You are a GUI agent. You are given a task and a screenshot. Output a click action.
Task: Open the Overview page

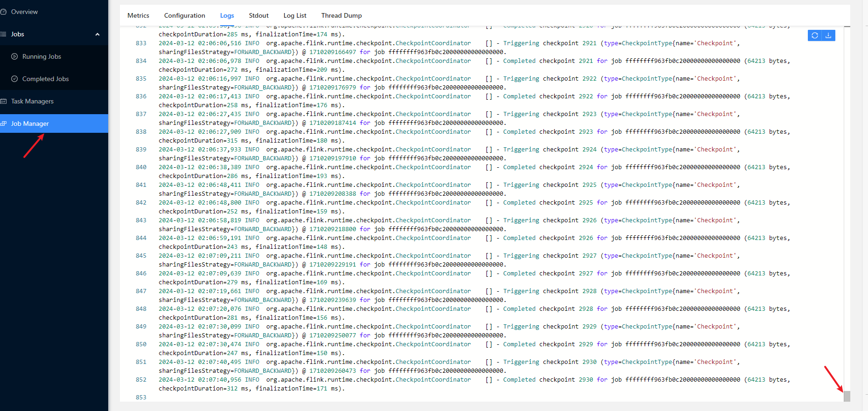click(54, 12)
